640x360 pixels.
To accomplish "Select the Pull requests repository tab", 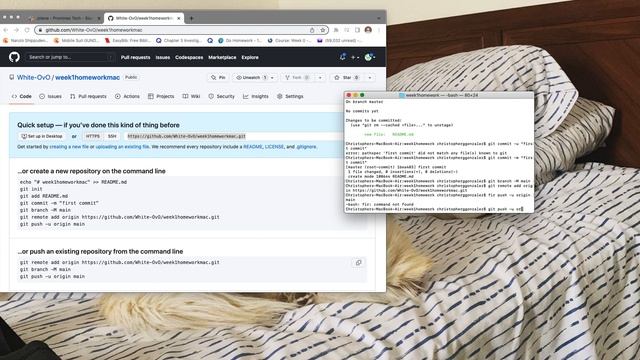I will (88, 96).
